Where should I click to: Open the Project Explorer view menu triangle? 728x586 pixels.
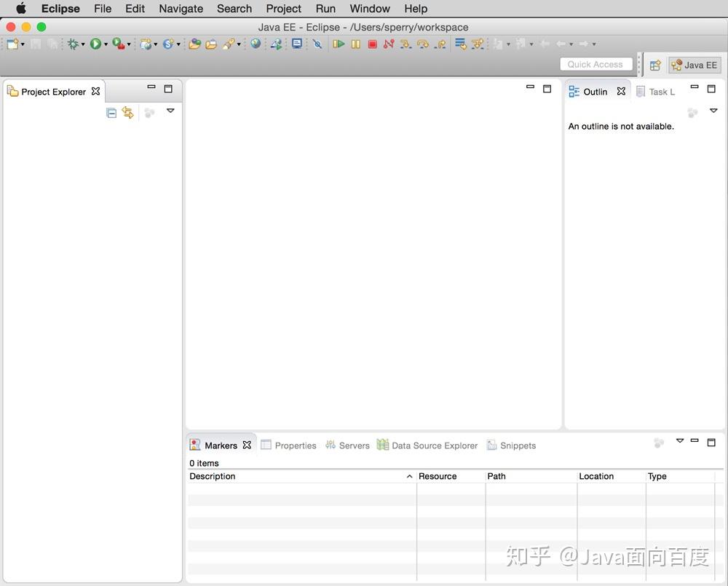click(x=170, y=111)
